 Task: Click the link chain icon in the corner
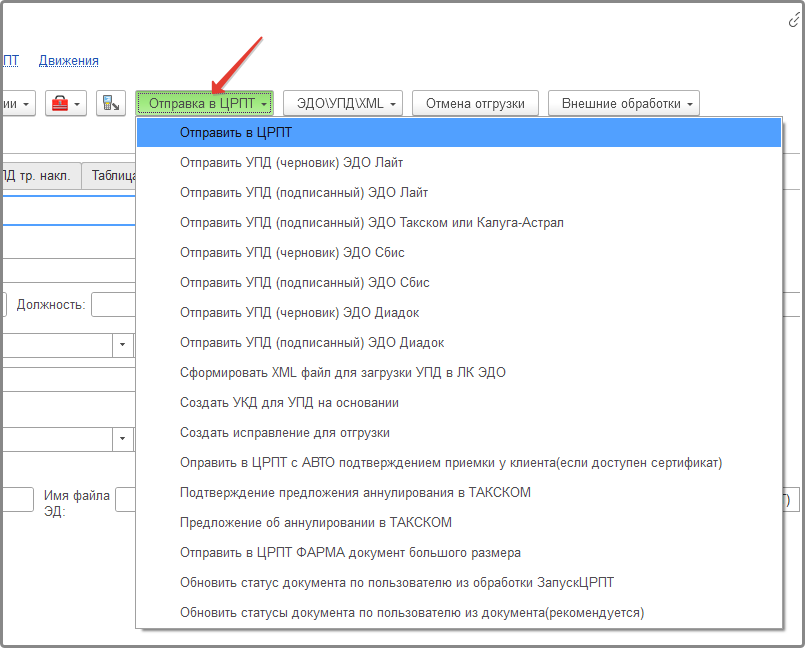[794, 21]
